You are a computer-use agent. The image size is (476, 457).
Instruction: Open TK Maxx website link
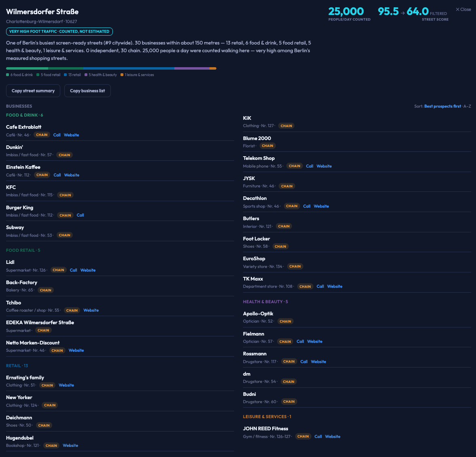(x=335, y=287)
